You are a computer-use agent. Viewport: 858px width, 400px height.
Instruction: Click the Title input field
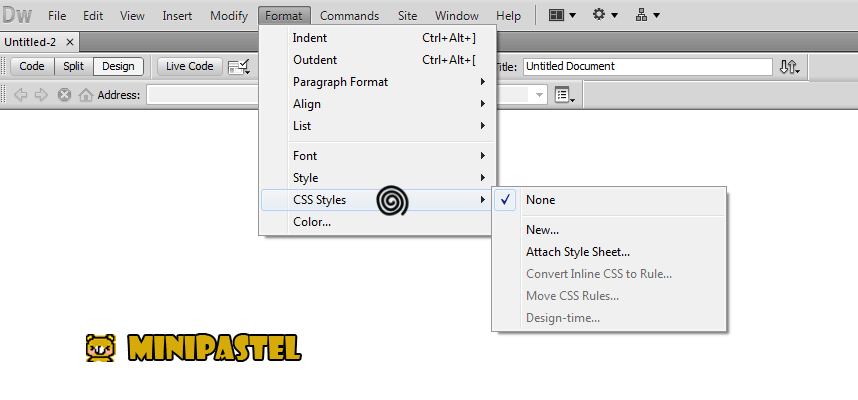(x=647, y=67)
